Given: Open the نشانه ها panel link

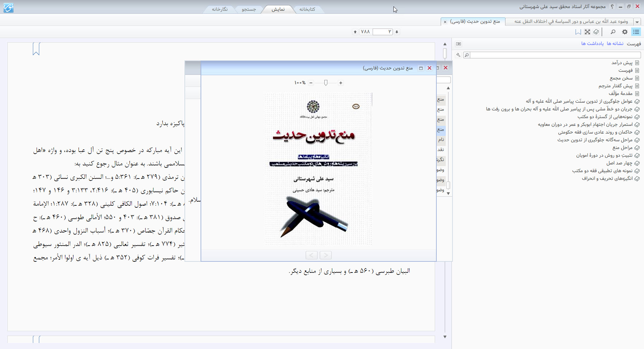Looking at the screenshot, I should point(615,44).
